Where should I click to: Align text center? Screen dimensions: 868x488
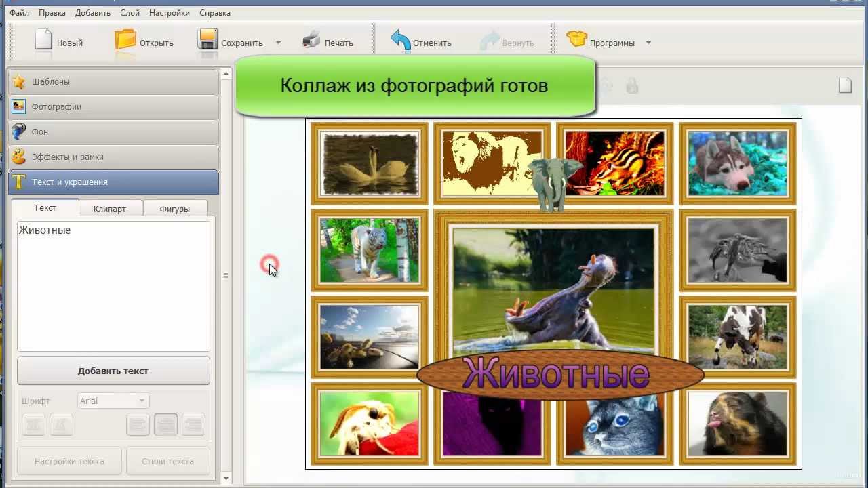click(165, 424)
